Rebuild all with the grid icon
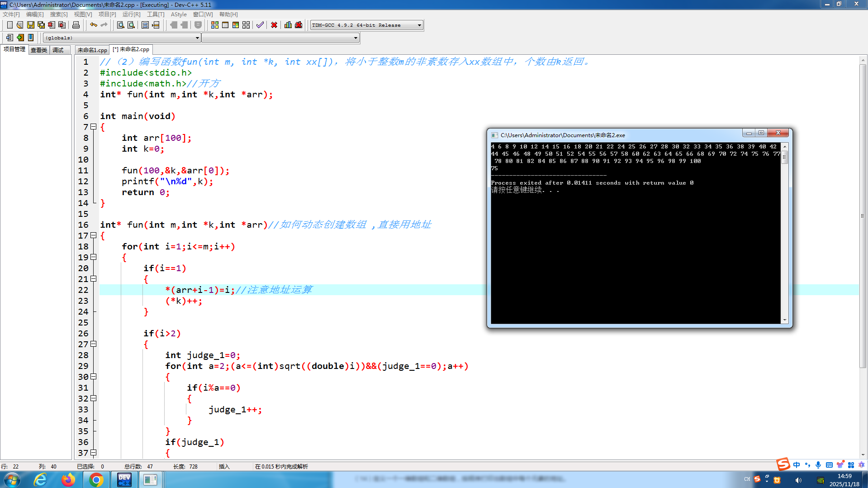The width and height of the screenshot is (868, 488). [x=246, y=25]
